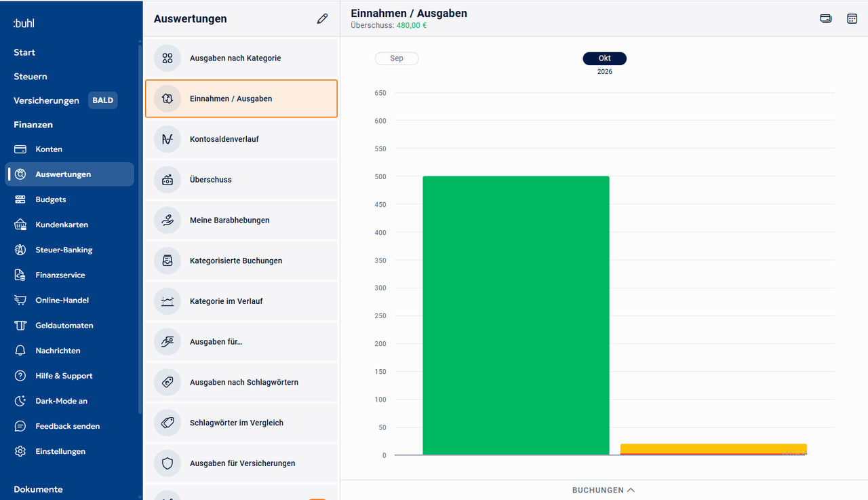Image resolution: width=868 pixels, height=500 pixels.
Task: Expand the Buchungen panel chevron
Action: (631, 490)
